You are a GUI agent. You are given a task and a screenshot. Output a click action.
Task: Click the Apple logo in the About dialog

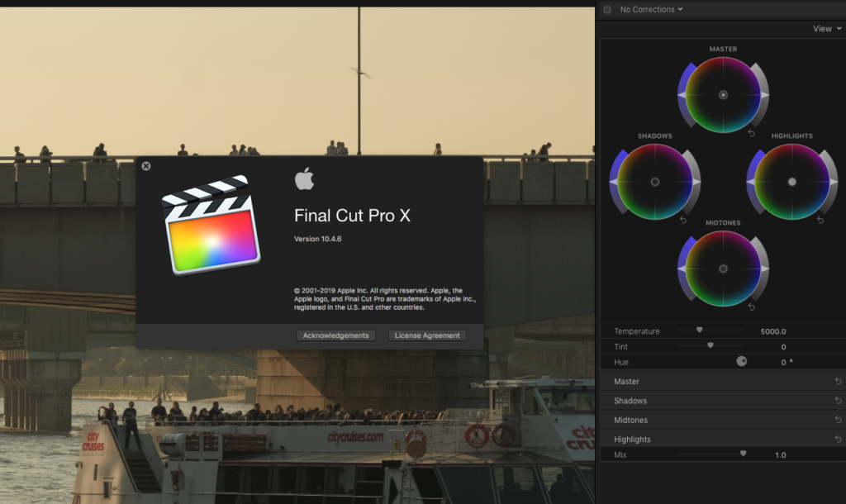[304, 178]
